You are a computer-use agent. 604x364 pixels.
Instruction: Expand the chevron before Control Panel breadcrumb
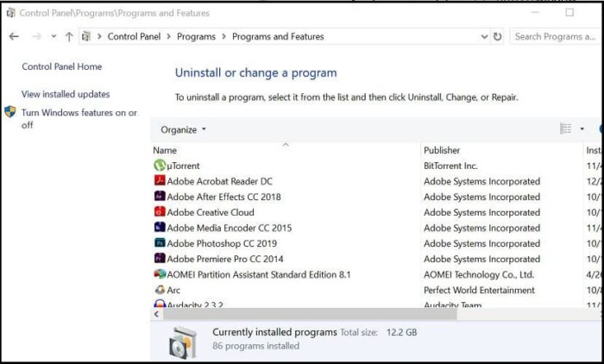[x=99, y=36]
